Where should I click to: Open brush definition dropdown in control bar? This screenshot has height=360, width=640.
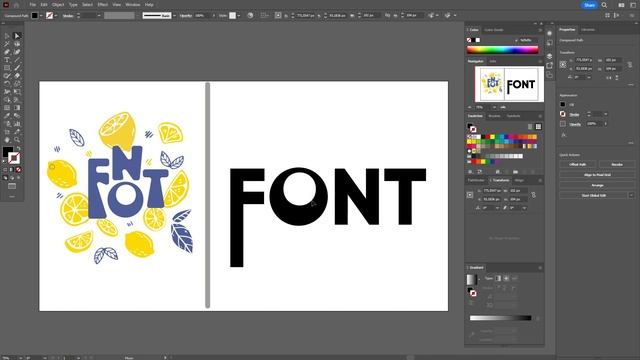click(x=174, y=16)
